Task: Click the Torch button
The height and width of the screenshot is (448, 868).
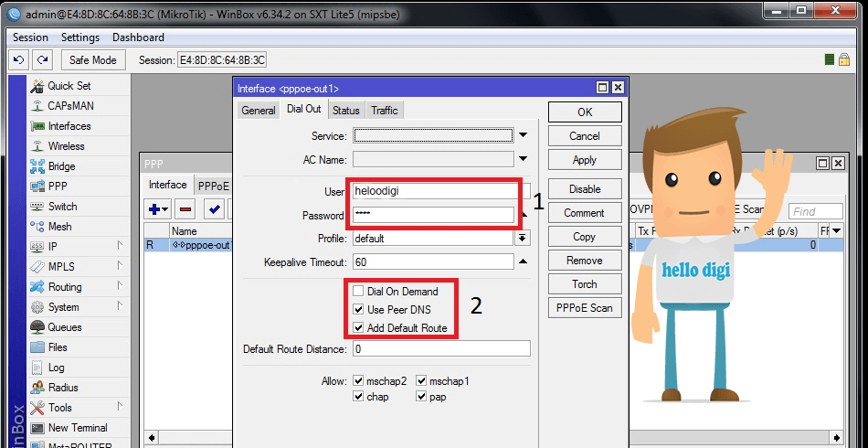Action: coord(585,284)
